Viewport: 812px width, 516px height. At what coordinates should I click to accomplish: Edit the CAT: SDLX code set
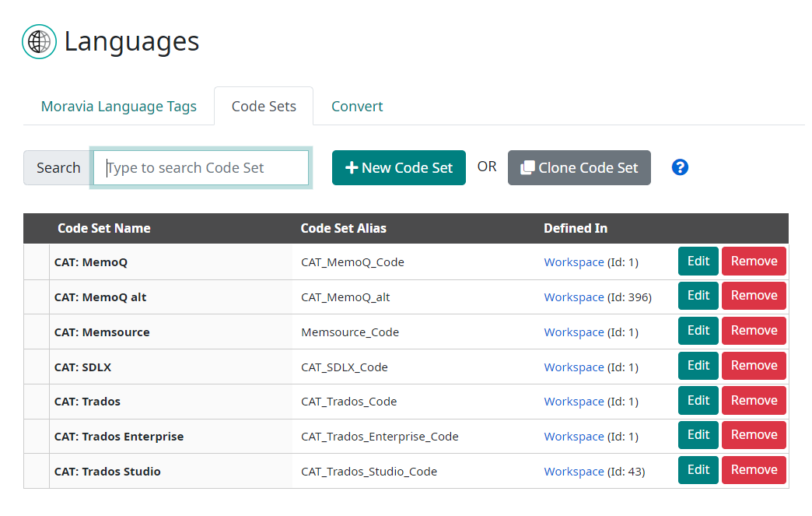(698, 366)
